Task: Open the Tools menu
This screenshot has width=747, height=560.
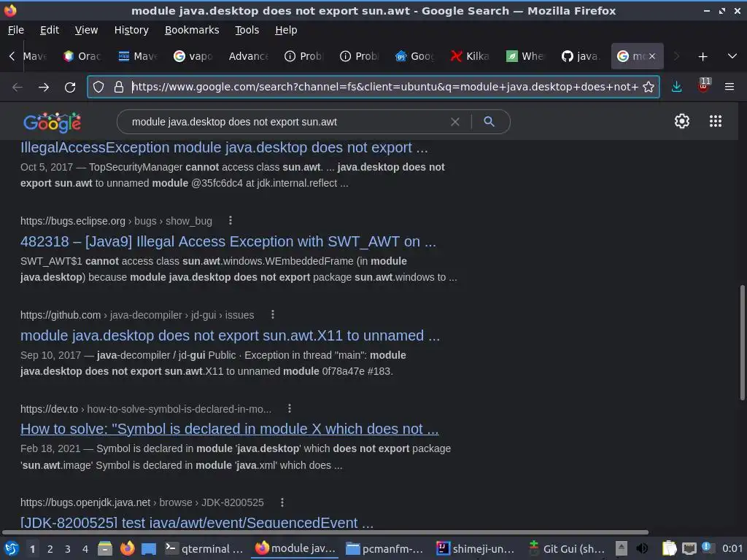Action: 247,30
